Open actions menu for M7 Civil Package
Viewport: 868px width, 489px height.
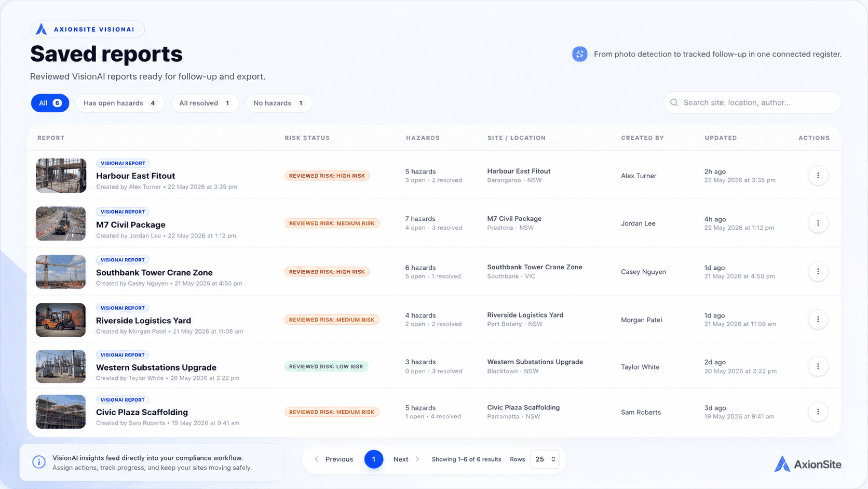[818, 223]
